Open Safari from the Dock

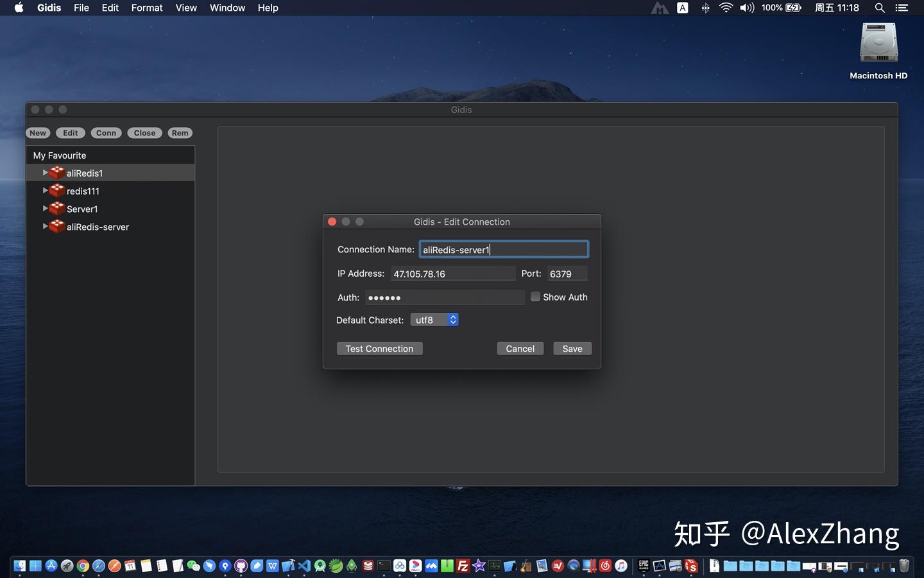[98, 566]
